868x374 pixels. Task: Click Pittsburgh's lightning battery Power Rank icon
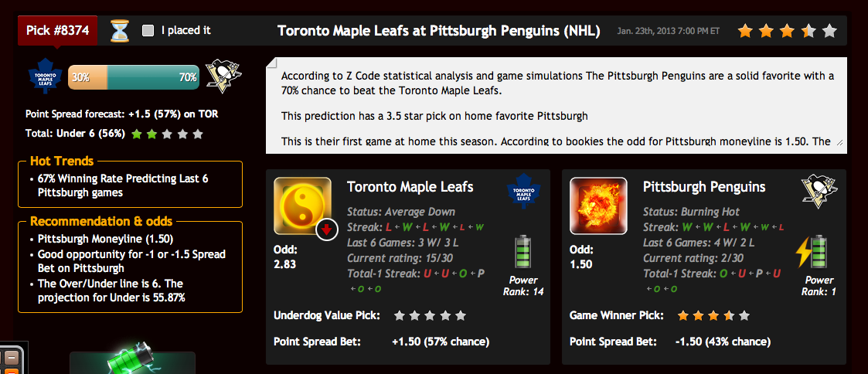(x=811, y=252)
